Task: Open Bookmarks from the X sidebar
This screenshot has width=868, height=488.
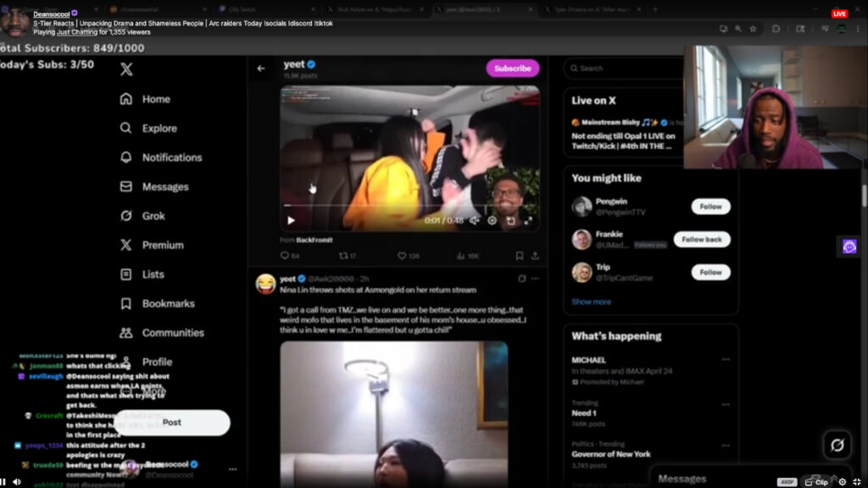Action: pos(165,303)
